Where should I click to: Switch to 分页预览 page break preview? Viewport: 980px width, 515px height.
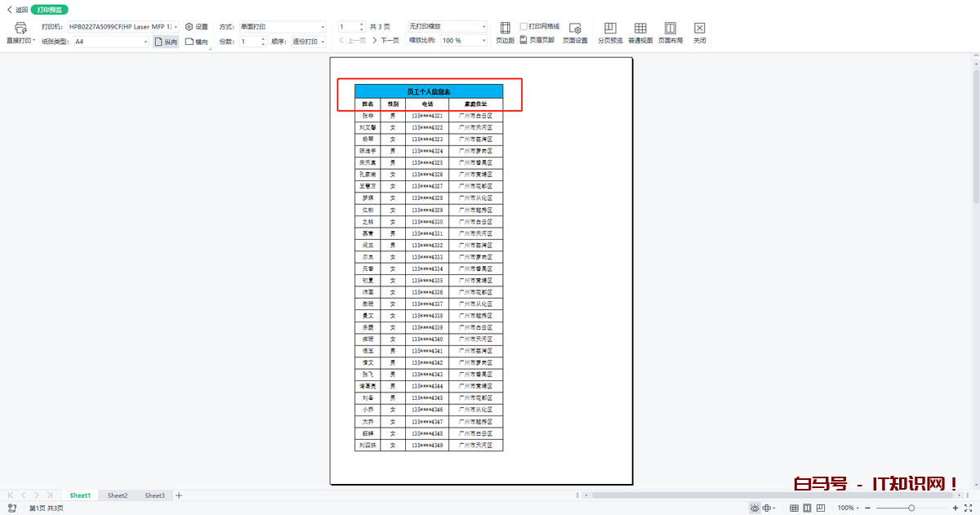(x=610, y=33)
